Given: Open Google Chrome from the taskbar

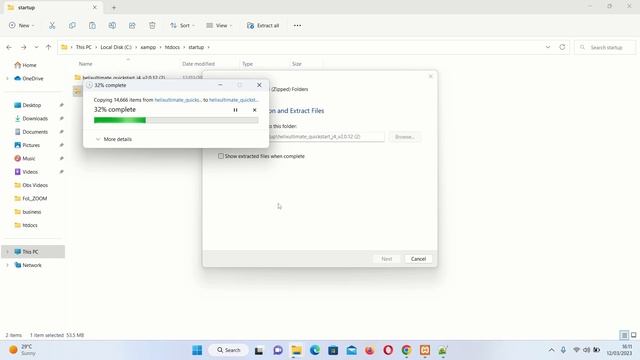Looking at the screenshot, I should 407,350.
